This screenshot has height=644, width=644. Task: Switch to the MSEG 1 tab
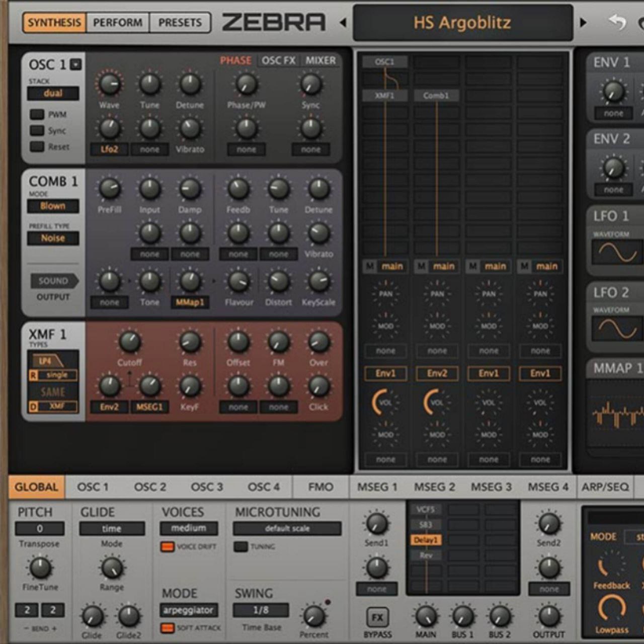pos(377,487)
